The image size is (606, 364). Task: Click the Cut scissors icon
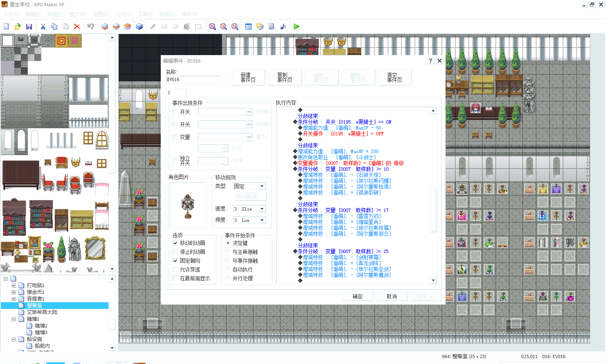(x=43, y=26)
